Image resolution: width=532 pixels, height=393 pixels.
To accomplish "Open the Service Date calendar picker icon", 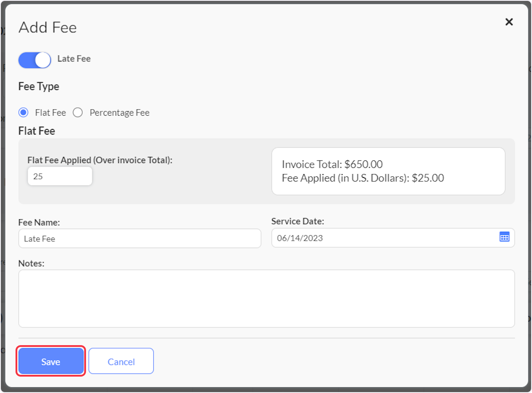I will pos(505,237).
